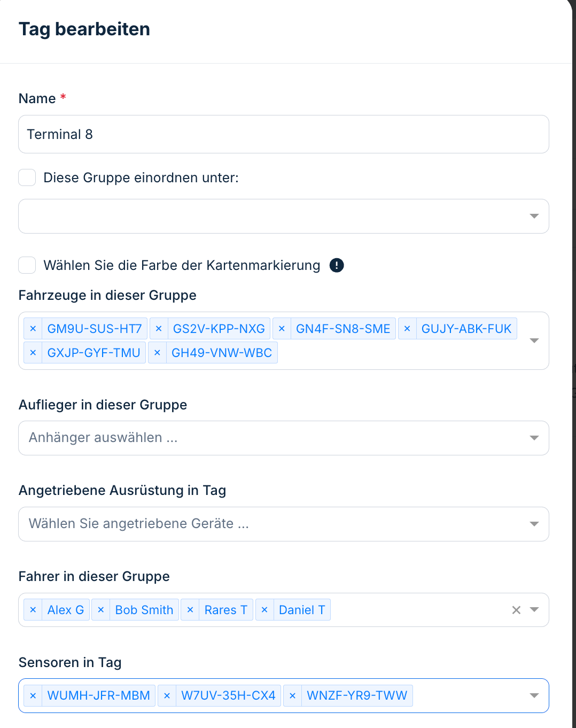Remove the GUJY-ABK-FUK vehicle chip

pos(407,329)
